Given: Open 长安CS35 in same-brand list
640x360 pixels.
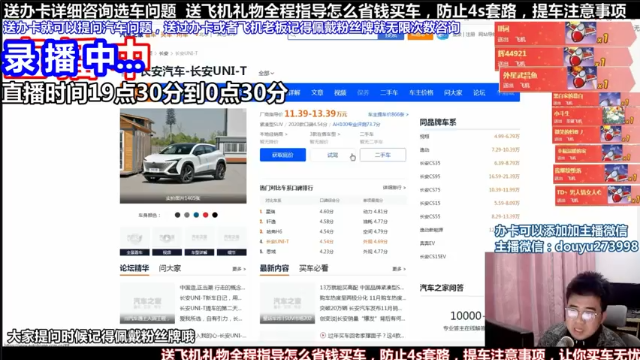Looking at the screenshot, I should click(430, 163).
